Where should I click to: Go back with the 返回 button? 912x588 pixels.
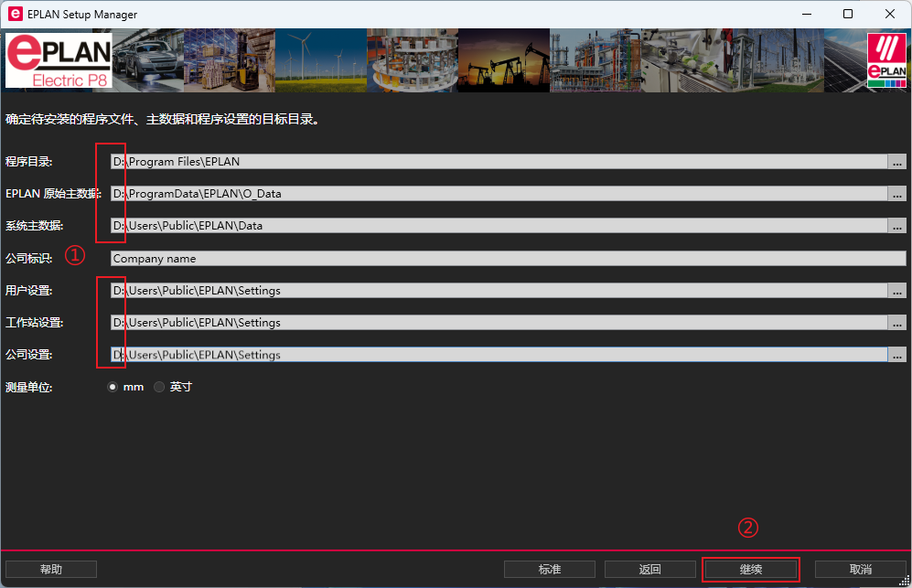click(650, 570)
